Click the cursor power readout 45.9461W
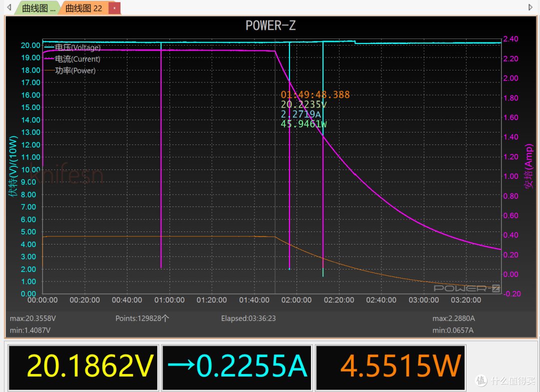This screenshot has width=540, height=392. click(303, 123)
